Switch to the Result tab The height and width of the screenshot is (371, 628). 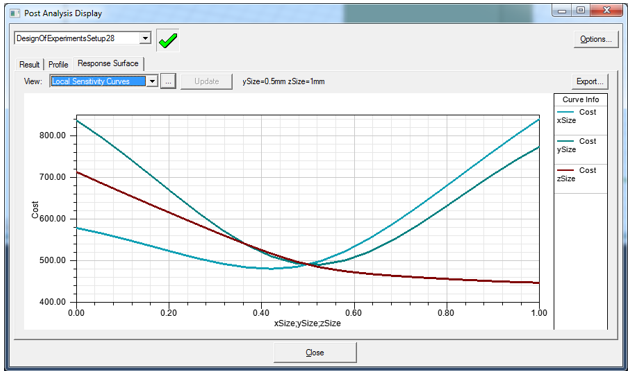tap(29, 65)
